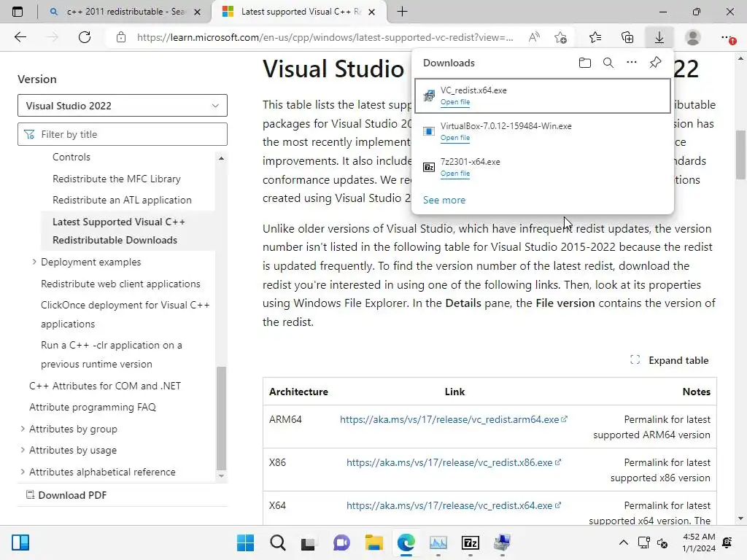Expand Deployment examples in the sidebar
Screen dimensions: 747x560
[34, 262]
